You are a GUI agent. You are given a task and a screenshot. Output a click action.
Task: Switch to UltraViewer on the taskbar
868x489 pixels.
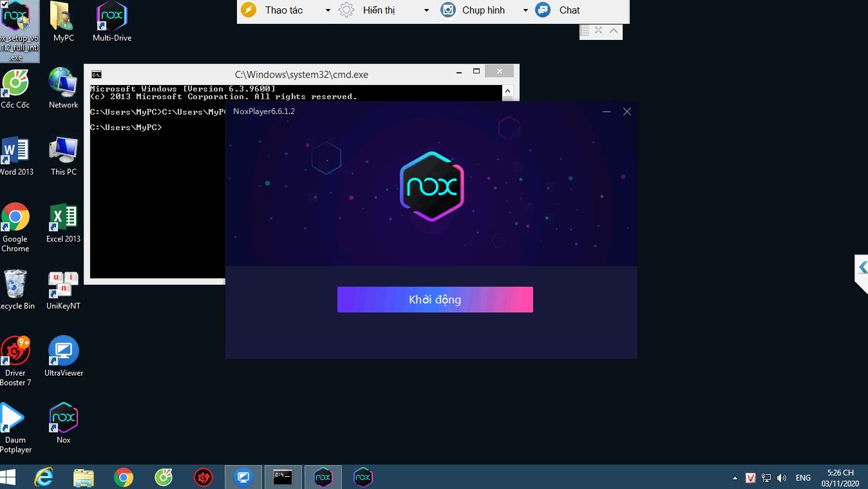pyautogui.click(x=243, y=477)
